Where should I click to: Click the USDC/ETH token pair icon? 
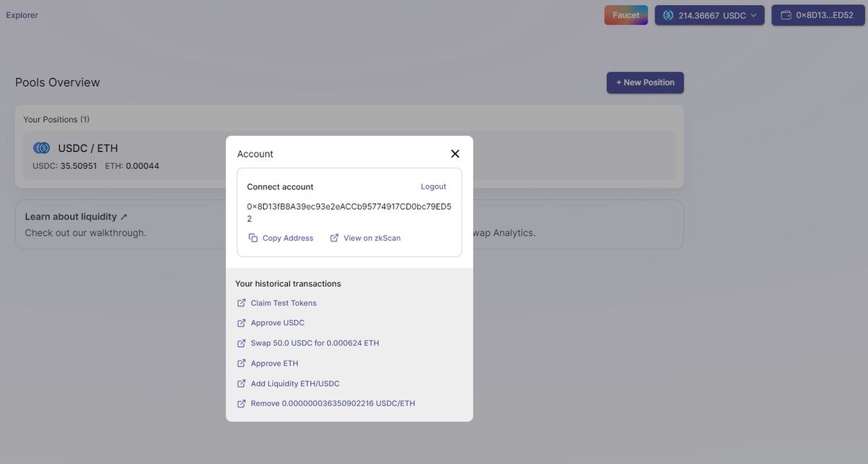[x=42, y=148]
